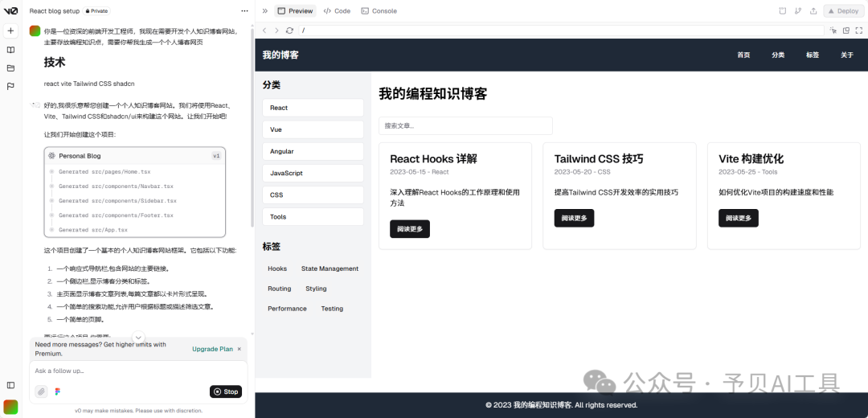
Task: Click the Ask a follow up input
Action: [138, 371]
